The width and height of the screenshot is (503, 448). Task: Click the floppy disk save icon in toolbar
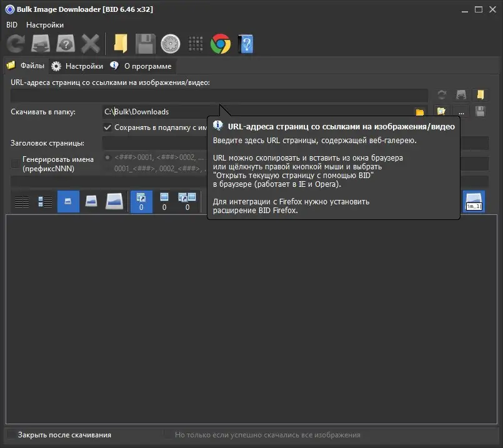pyautogui.click(x=145, y=43)
